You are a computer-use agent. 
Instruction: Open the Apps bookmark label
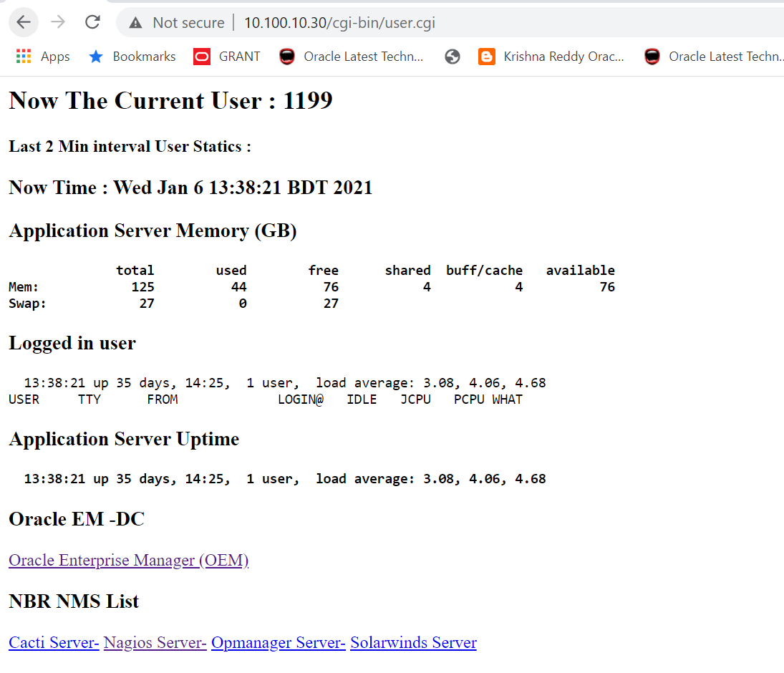click(x=55, y=57)
